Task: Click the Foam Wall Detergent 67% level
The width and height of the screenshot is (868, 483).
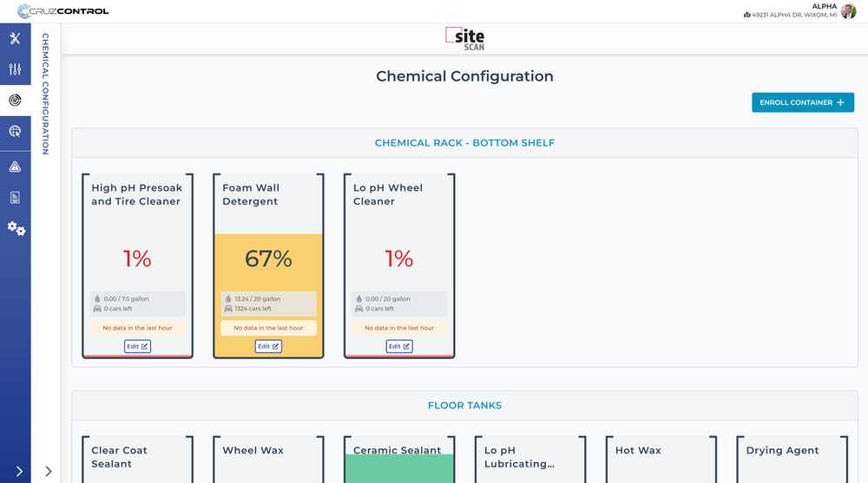Action: point(268,258)
